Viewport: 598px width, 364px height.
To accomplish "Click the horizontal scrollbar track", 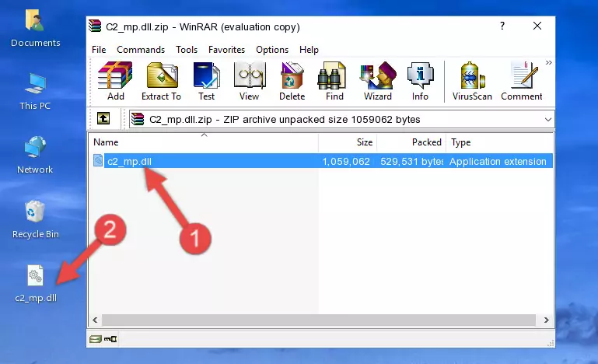I will 319,320.
